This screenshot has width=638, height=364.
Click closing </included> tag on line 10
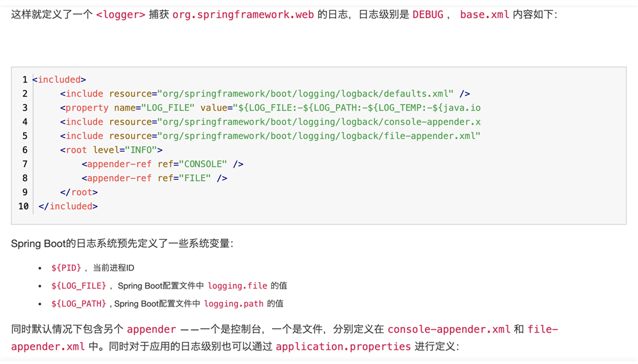[x=68, y=206]
